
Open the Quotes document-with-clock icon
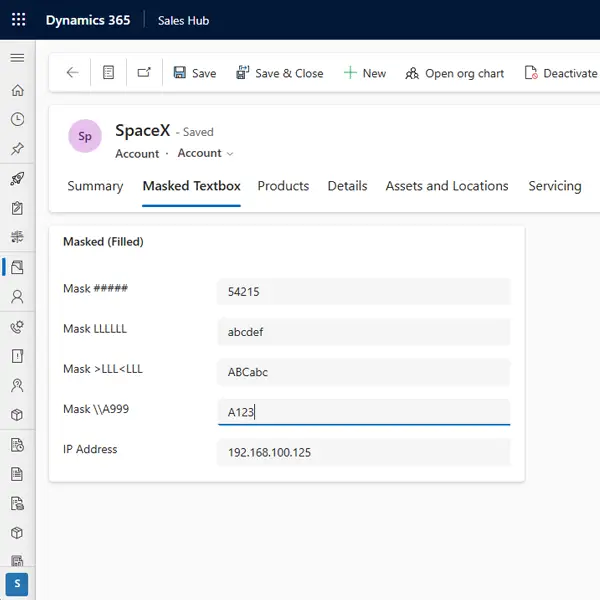click(x=17, y=445)
